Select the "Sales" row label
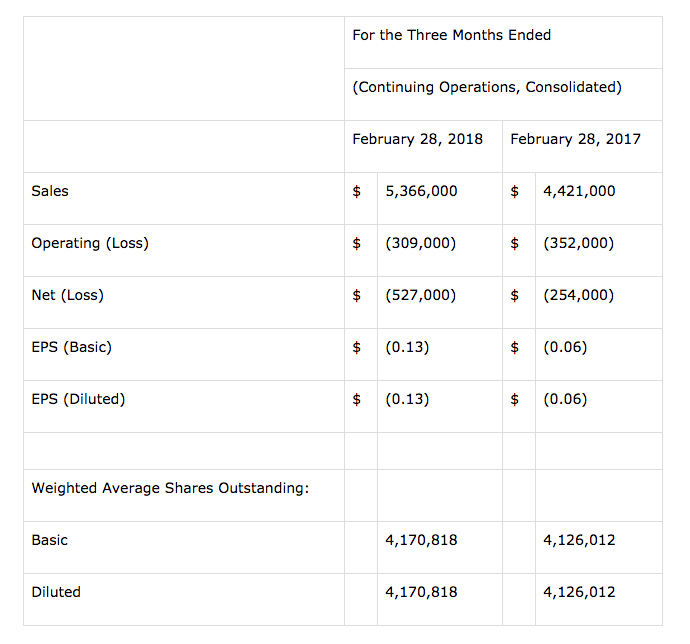 point(50,191)
